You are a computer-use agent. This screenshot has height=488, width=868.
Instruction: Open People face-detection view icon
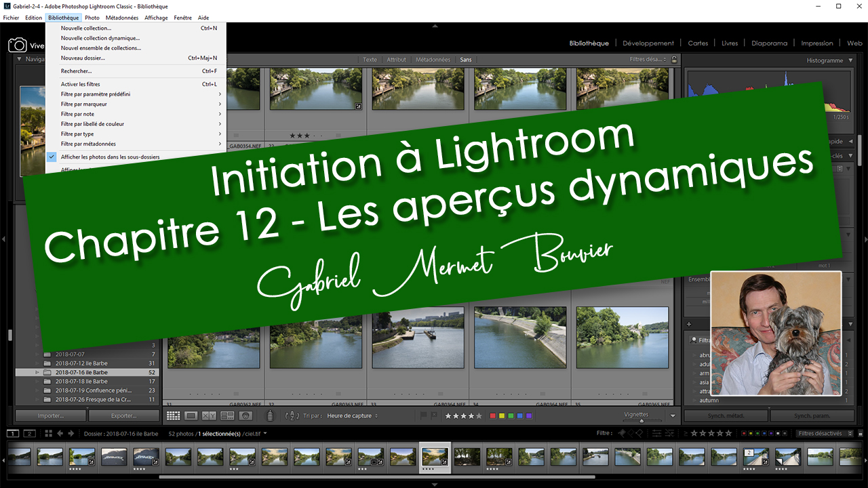coord(245,415)
